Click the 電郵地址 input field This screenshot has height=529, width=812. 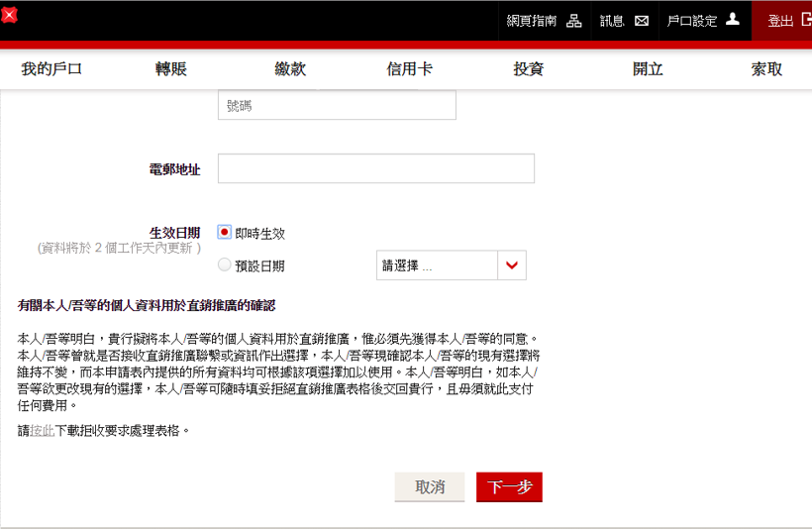coord(375,169)
